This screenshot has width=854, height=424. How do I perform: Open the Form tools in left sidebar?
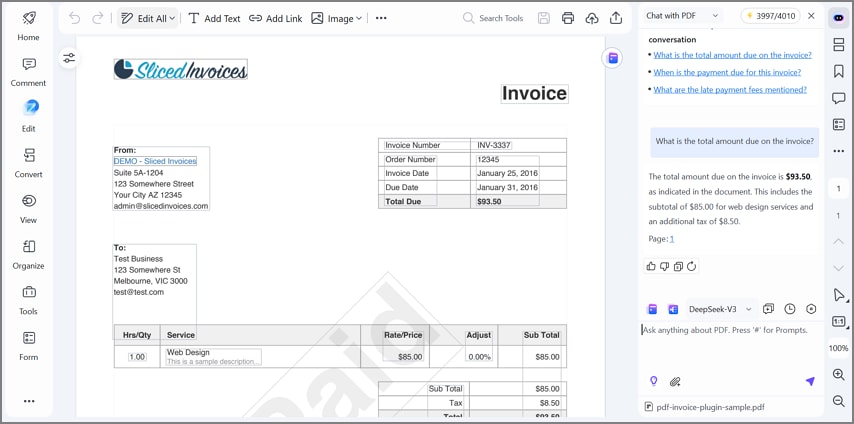[x=28, y=346]
